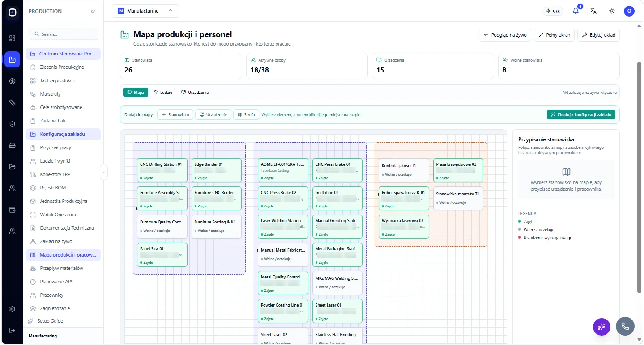This screenshot has width=644, height=345.
Task: Add a Stanowisko to the map
Action: 175,115
